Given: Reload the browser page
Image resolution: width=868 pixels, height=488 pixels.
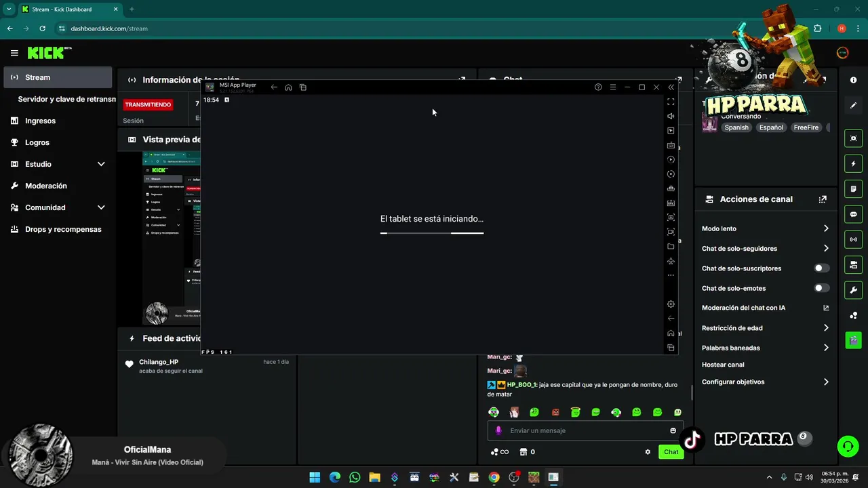Looking at the screenshot, I should click(x=42, y=28).
